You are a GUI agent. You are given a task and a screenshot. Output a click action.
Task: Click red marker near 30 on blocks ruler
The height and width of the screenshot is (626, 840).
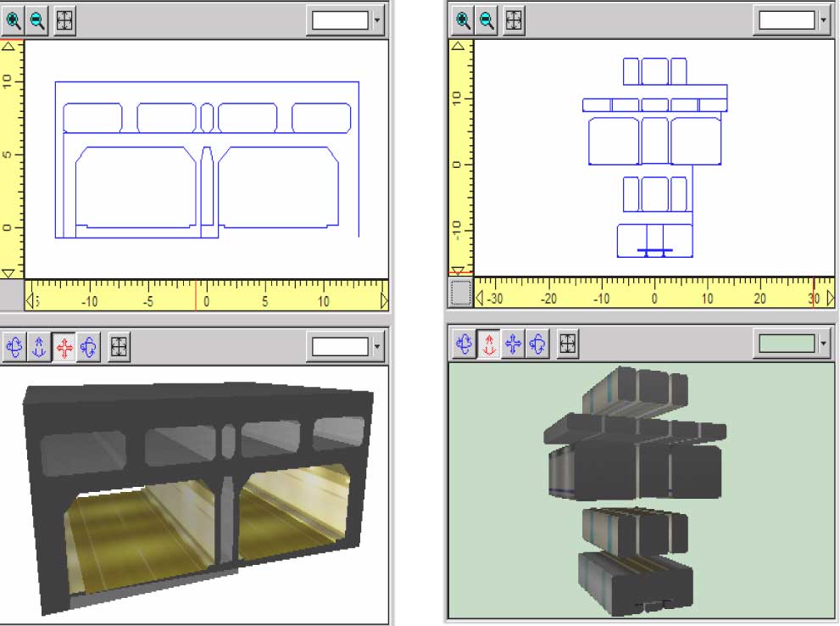(814, 292)
